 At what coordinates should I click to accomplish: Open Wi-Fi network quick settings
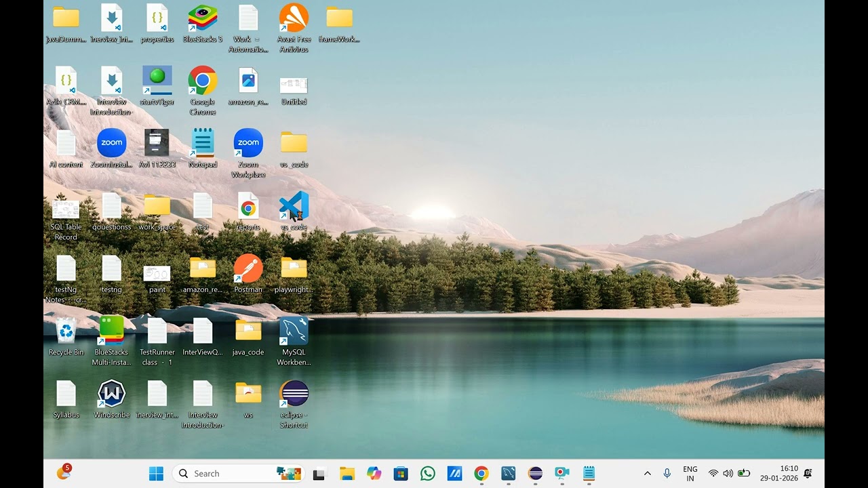click(x=713, y=474)
